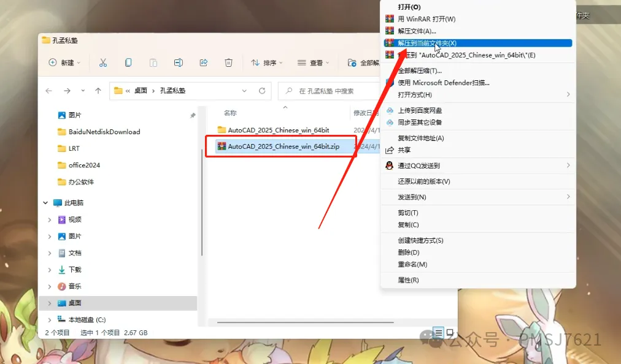Viewport: 621px width, 364px height.
Task: Open 通过QQ发送到 submenu
Action: tap(478, 165)
